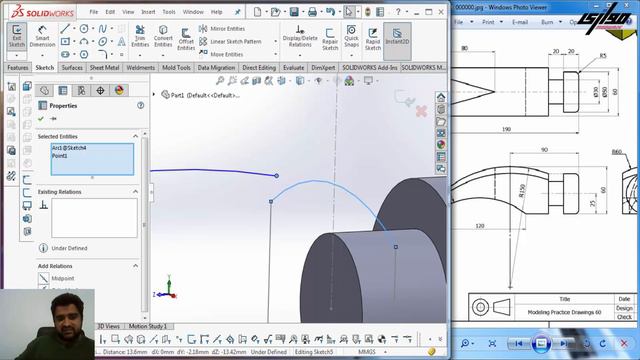Open the Tools menu
The height and width of the screenshot is (360, 640).
pyautogui.click(x=169, y=12)
